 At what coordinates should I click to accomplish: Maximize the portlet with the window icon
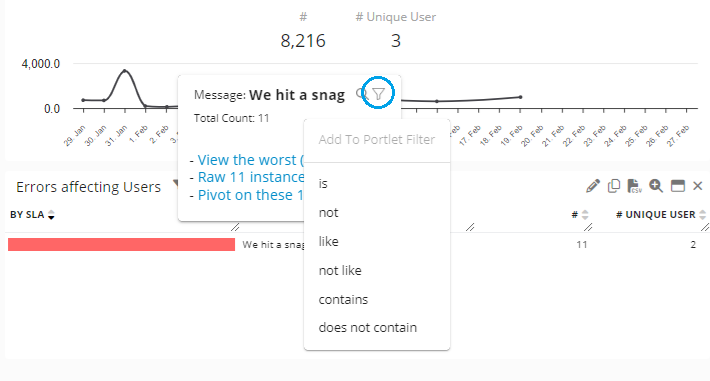click(x=677, y=186)
